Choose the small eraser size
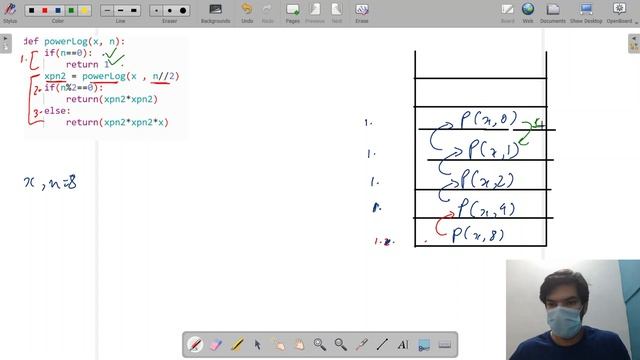Screen dimensions: 640x360 156,11
